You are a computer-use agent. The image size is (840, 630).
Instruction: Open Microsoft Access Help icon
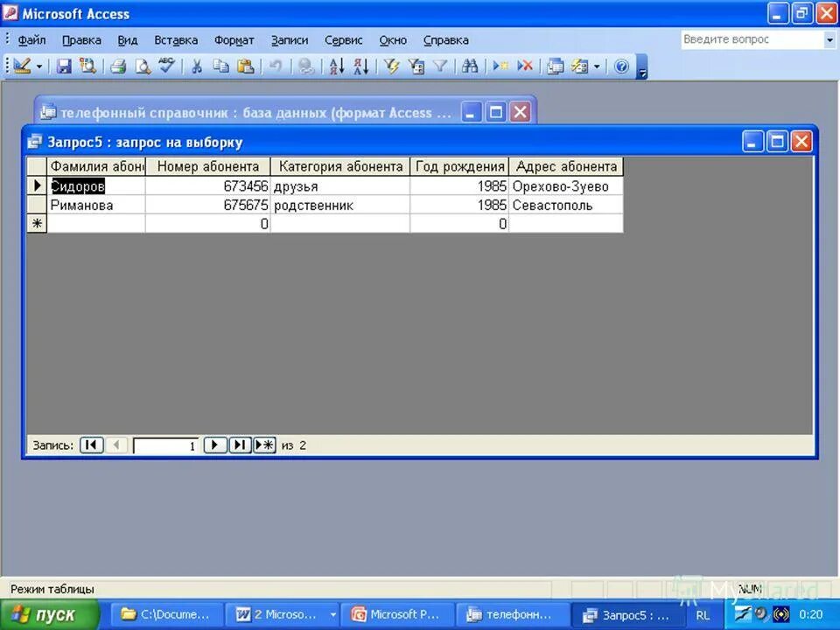click(x=621, y=66)
